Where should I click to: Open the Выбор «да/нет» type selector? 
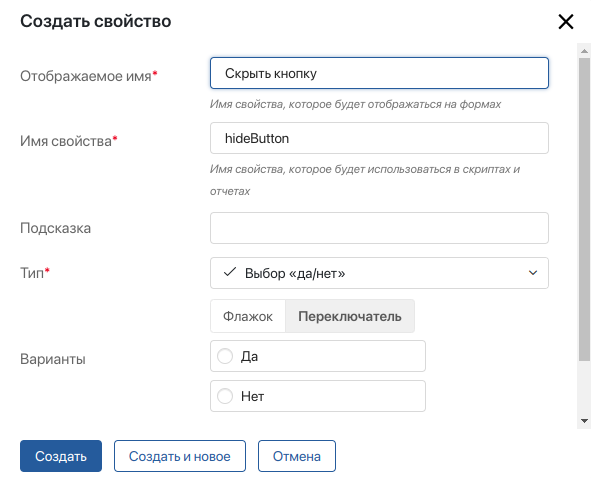click(x=379, y=273)
